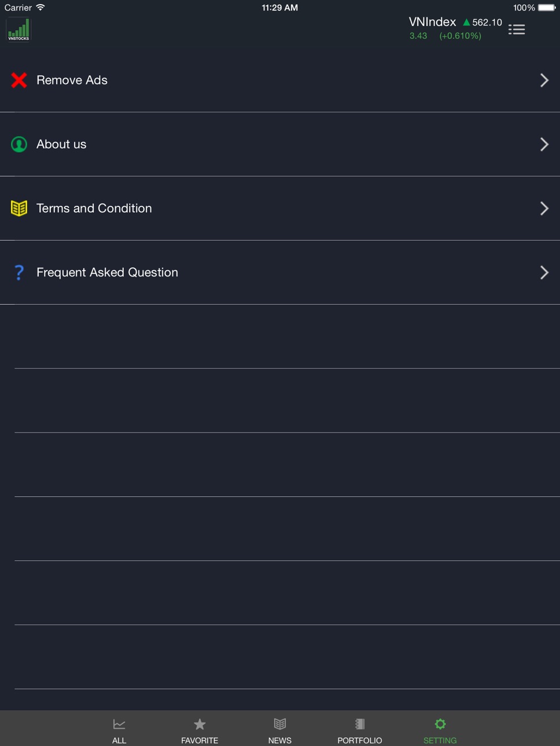Click the red X Remove Ads icon
The image size is (560, 746).
tap(19, 80)
